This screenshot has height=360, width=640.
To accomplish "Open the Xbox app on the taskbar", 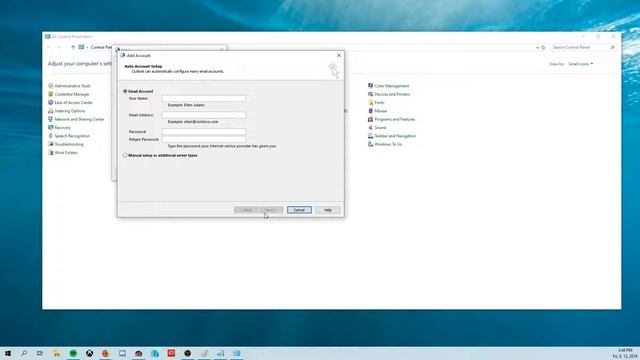I will (89, 353).
